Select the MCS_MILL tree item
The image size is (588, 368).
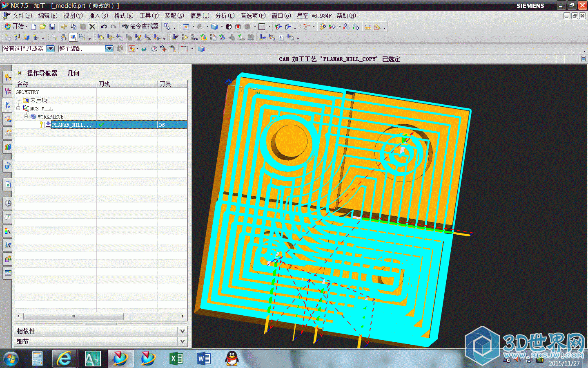tap(41, 108)
